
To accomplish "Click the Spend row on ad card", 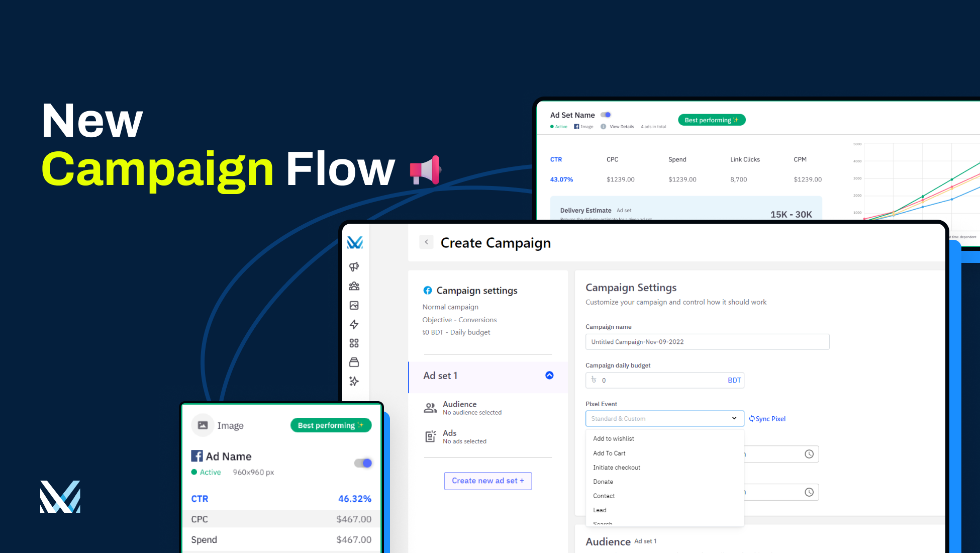I will [x=281, y=539].
